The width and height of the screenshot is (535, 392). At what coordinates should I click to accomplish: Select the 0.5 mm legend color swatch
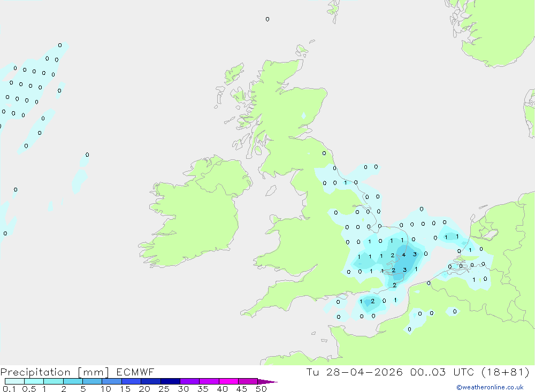pos(34,381)
